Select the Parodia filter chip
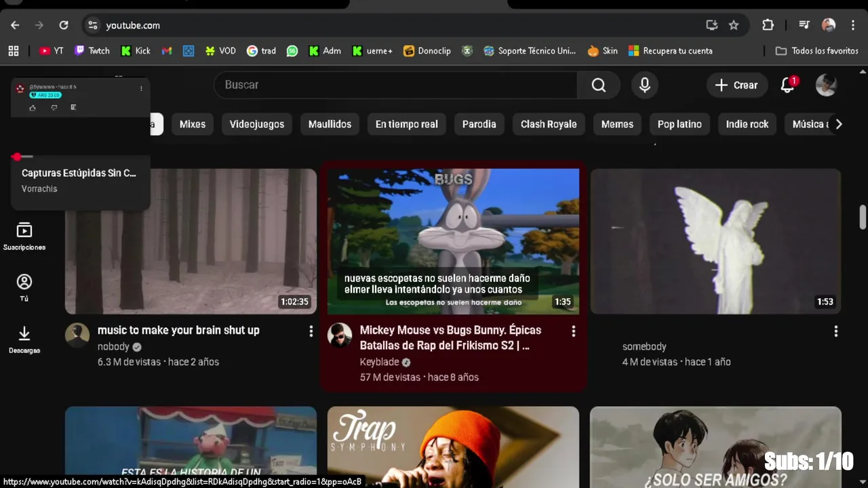The height and width of the screenshot is (488, 868). pyautogui.click(x=479, y=124)
